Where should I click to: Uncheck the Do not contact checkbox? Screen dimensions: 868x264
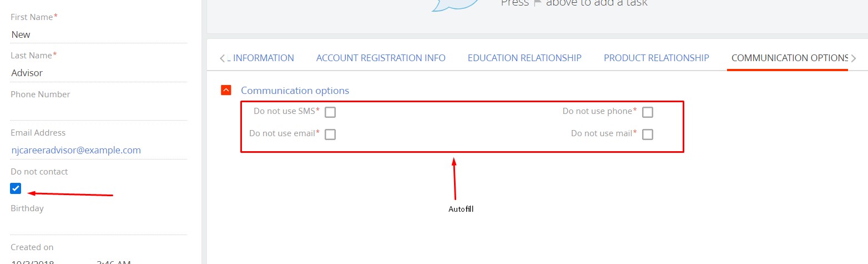[16, 188]
